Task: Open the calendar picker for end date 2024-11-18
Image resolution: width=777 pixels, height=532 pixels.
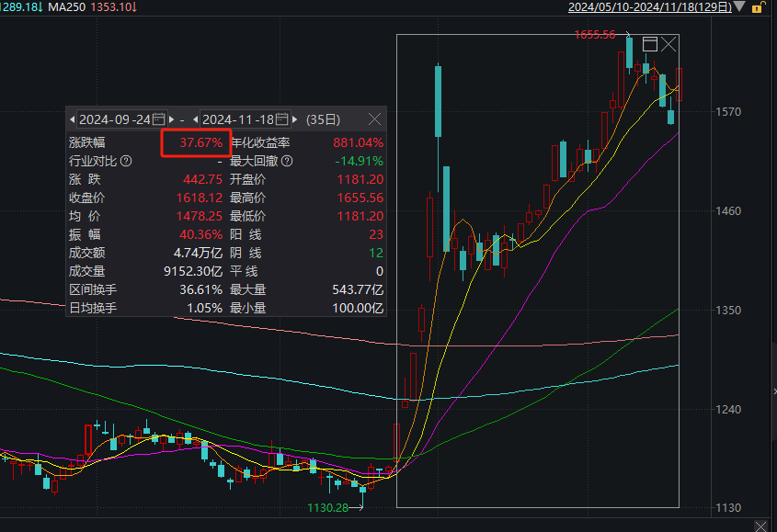Action: point(281,119)
